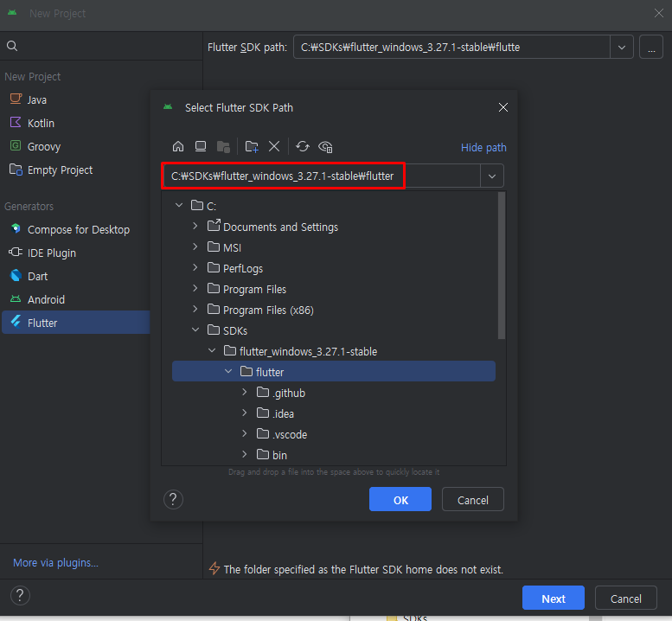Screen dimensions: 672x621
Task: Collapse flutter_windows_3.27.1-stable folder
Action: pos(212,350)
